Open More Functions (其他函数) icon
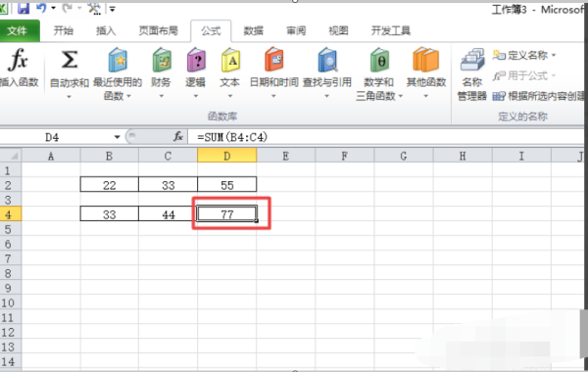Image resolution: width=588 pixels, height=372 pixels. click(425, 60)
